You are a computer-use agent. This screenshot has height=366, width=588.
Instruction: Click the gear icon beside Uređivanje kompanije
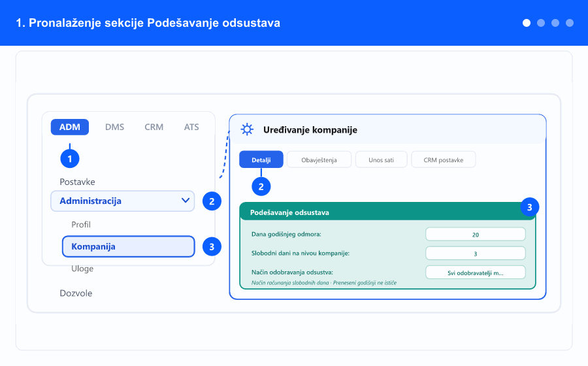247,130
